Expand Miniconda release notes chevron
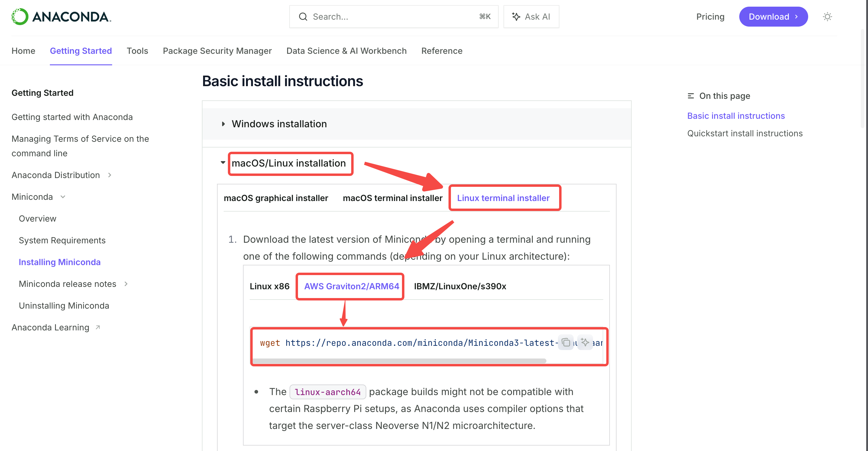Screen dimensions: 868x451 pyautogui.click(x=126, y=284)
